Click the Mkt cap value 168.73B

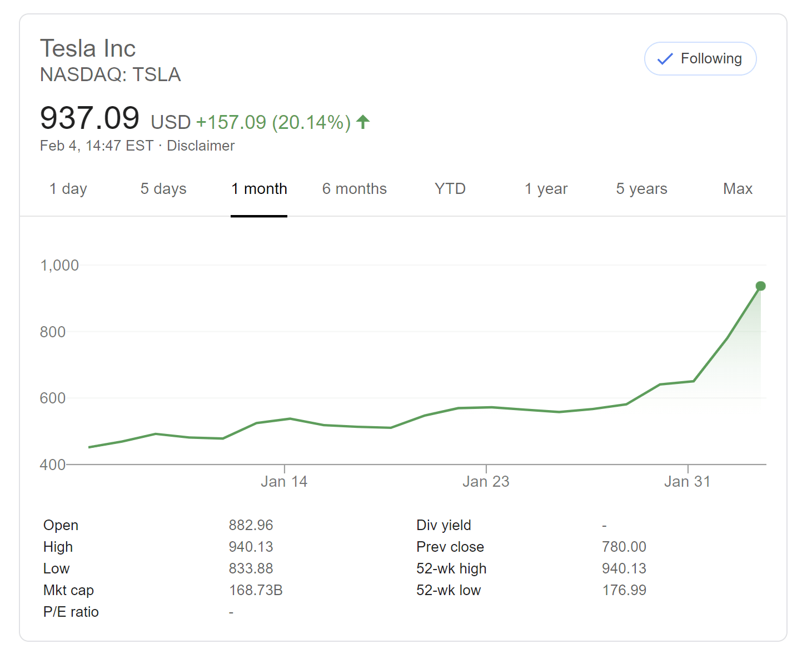[256, 590]
